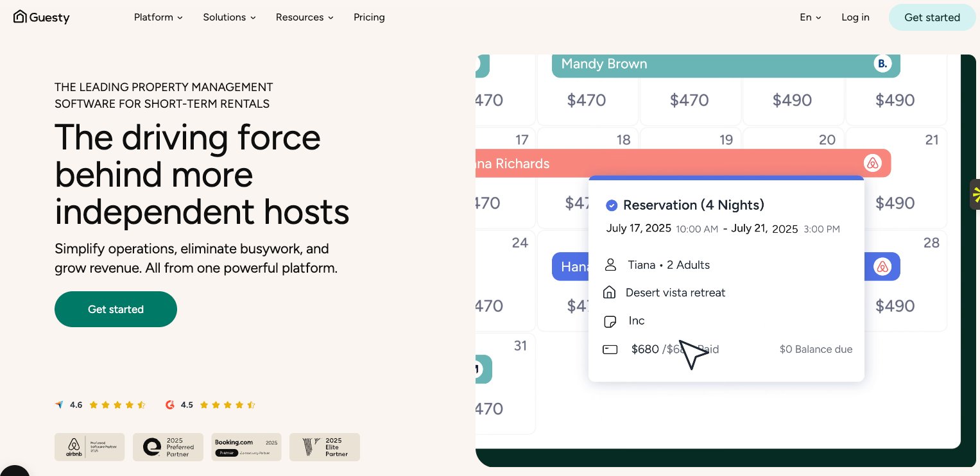This screenshot has width=980, height=476.
Task: Expand the Resources navigation menu
Action: point(304,17)
